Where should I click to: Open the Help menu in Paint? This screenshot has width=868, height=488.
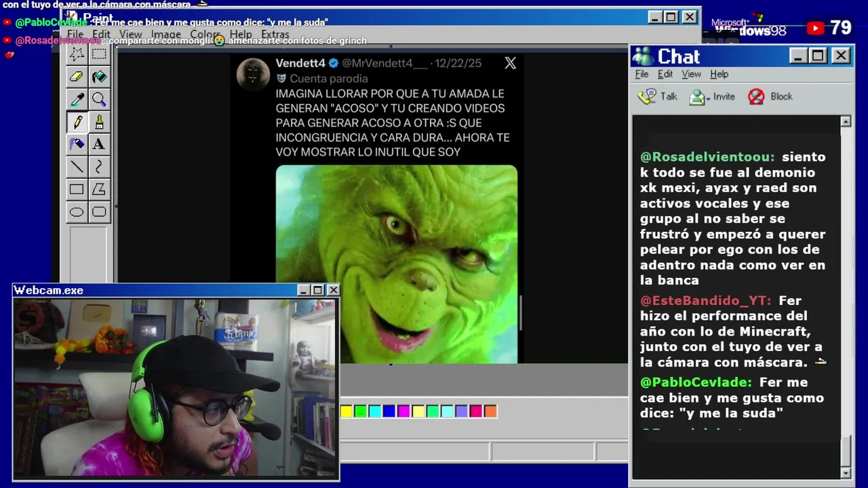point(241,35)
